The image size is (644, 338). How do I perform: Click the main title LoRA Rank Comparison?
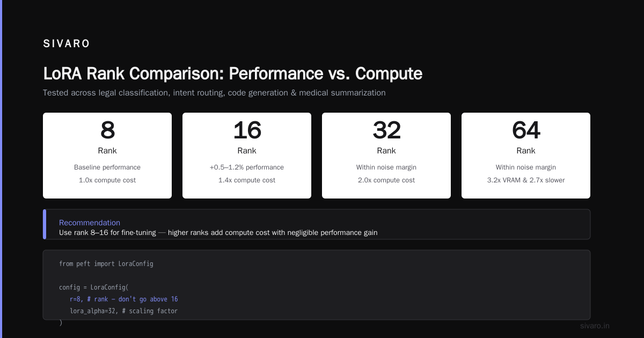coord(232,74)
